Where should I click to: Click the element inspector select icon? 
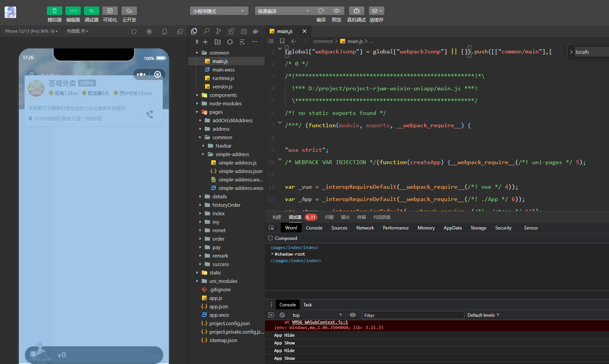(272, 228)
